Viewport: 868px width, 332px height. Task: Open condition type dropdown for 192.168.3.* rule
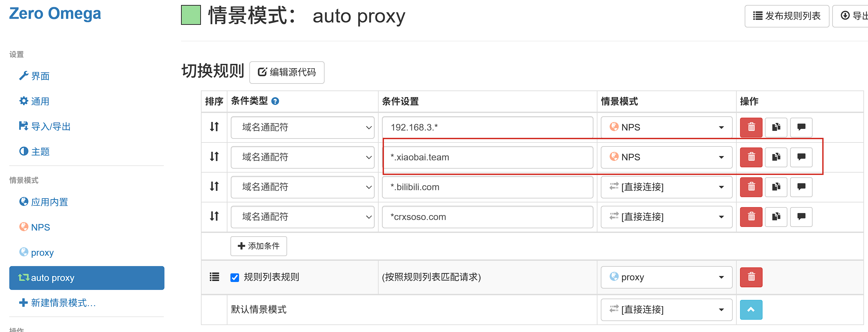[x=302, y=127]
